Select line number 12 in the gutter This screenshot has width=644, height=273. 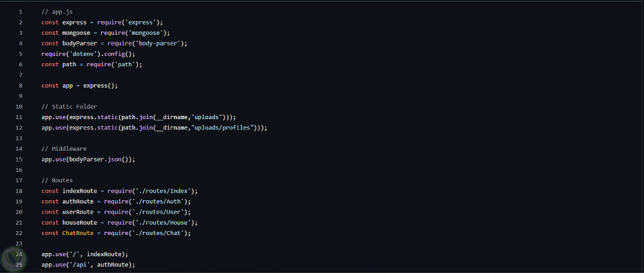[x=19, y=127]
